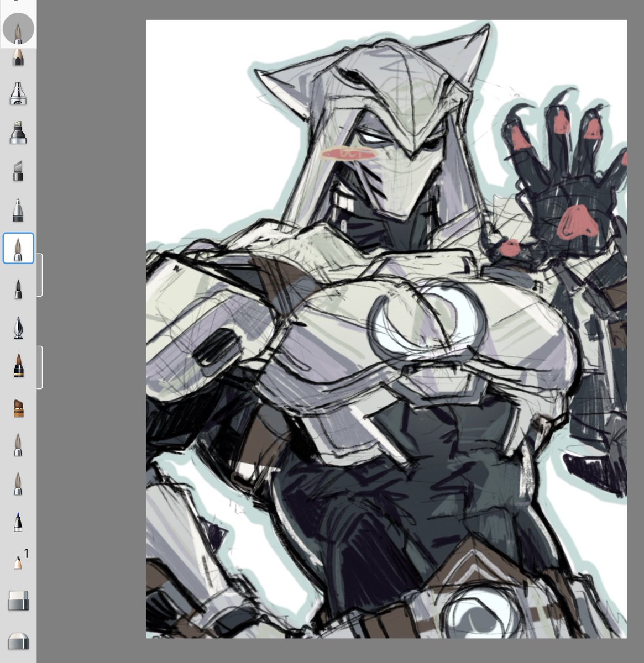Select the pencil brush partly hidden under the puck
This screenshot has width=644, height=663.
pos(18,57)
